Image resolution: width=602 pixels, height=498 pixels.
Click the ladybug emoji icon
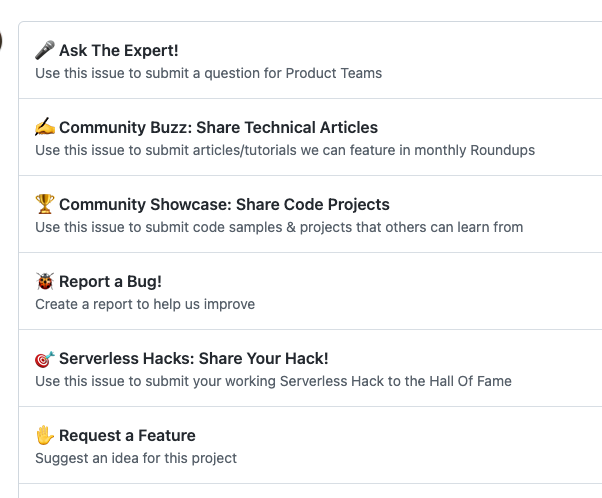(45, 281)
